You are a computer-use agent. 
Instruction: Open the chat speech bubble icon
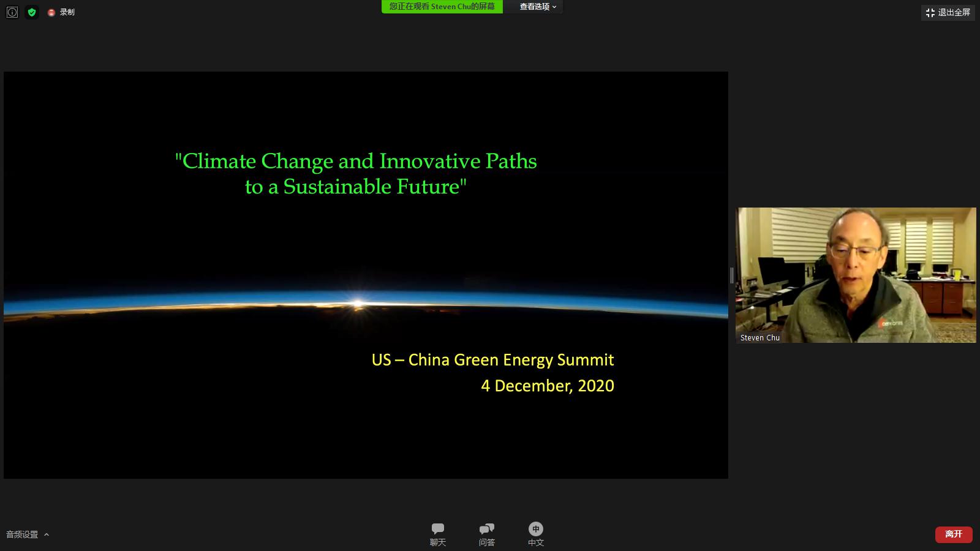tap(437, 528)
